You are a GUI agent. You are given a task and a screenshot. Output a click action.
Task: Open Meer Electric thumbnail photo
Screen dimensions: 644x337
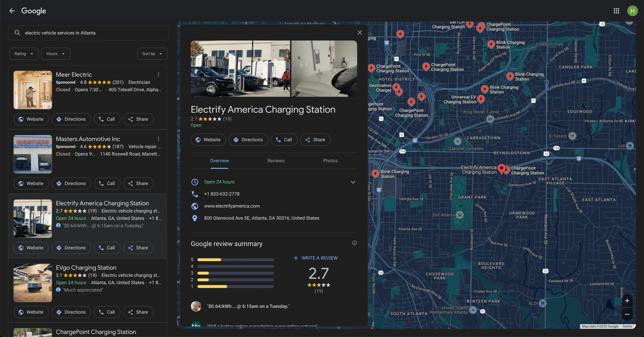(33, 90)
